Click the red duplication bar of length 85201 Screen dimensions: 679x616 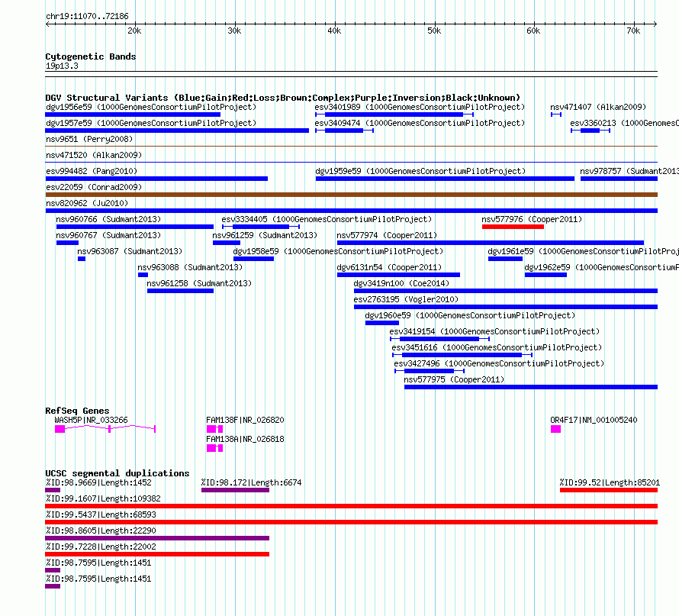click(609, 490)
